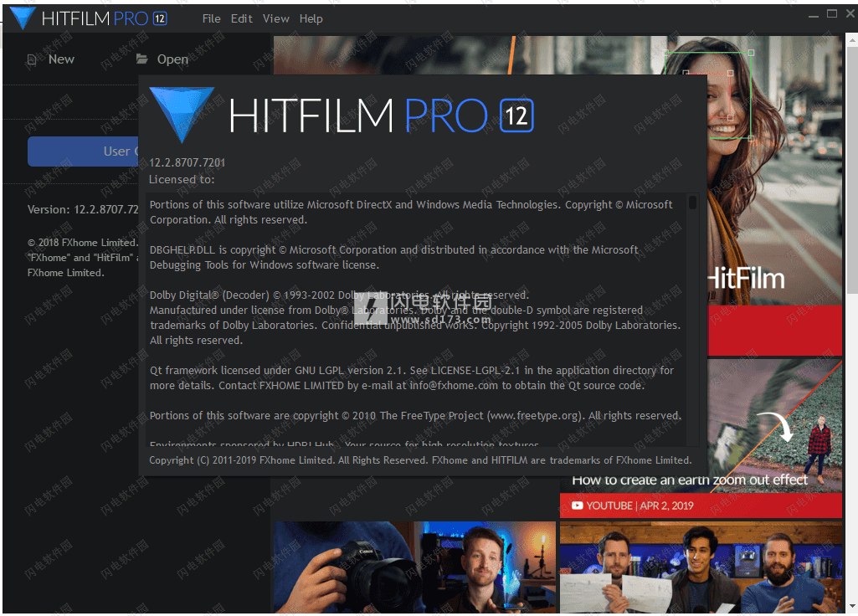This screenshot has width=858, height=616.
Task: Click the copyright 2011-2019 FXhome footer text
Action: [420, 460]
